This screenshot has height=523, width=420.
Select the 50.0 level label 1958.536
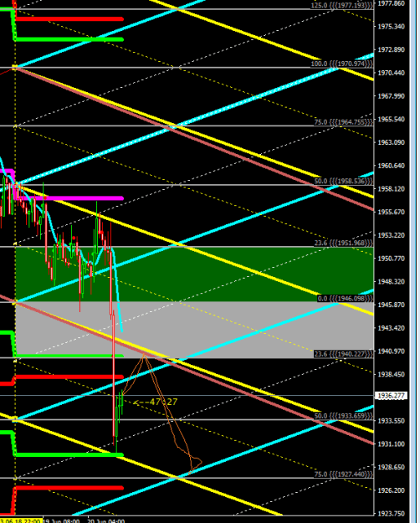click(344, 181)
